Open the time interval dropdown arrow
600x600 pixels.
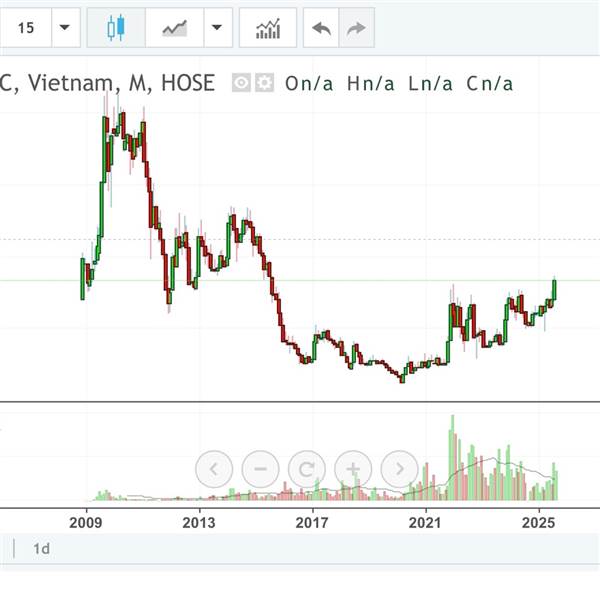coord(65,28)
